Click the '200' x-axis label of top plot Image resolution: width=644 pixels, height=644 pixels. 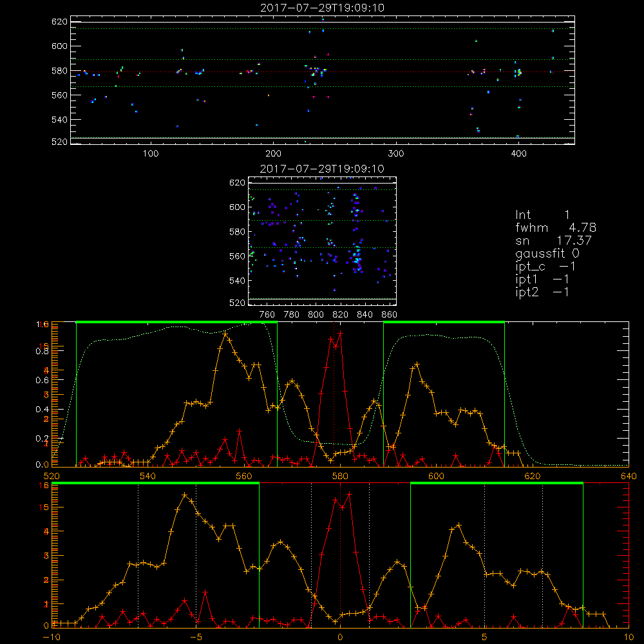click(273, 154)
